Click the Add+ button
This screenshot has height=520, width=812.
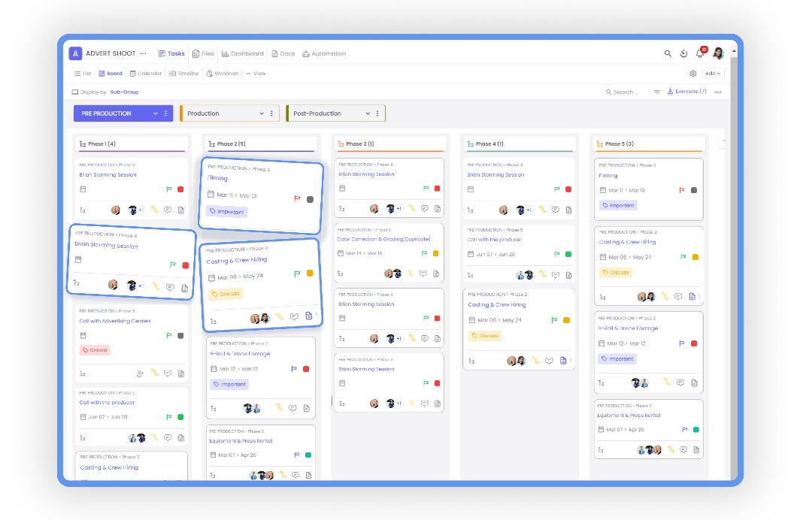pos(711,73)
